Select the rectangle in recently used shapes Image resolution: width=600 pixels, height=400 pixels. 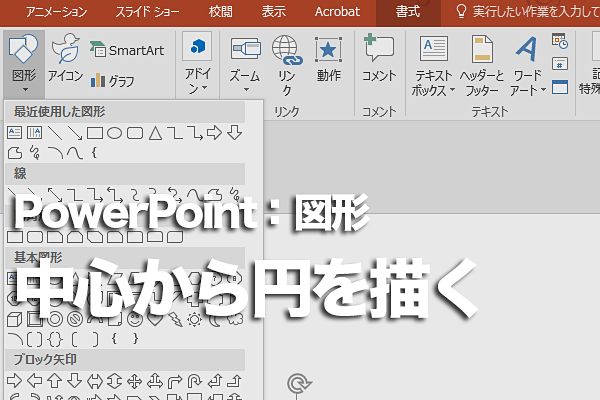pos(95,133)
